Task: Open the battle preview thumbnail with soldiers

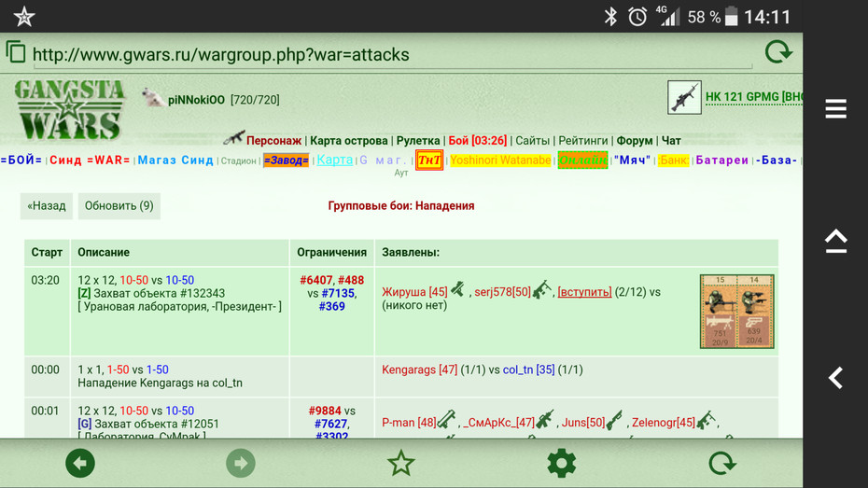Action: pyautogui.click(x=736, y=312)
